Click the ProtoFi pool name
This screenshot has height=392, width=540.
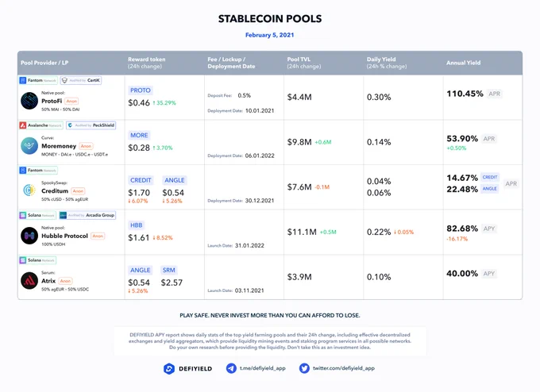(x=52, y=102)
